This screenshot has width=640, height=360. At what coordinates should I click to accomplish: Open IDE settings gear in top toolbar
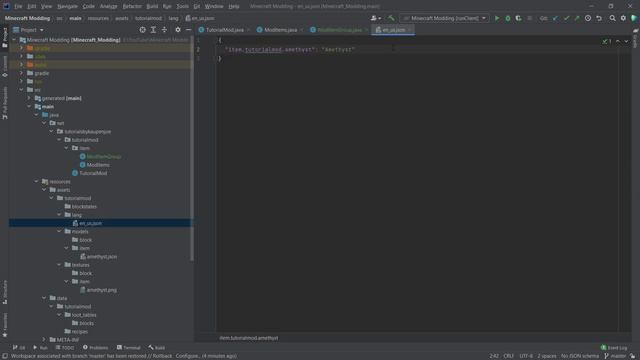click(623, 18)
